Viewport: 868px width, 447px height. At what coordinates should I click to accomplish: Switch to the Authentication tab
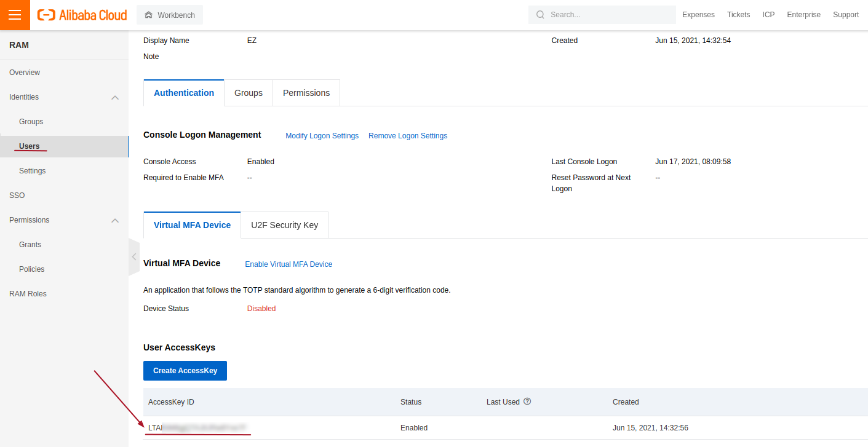pos(184,93)
